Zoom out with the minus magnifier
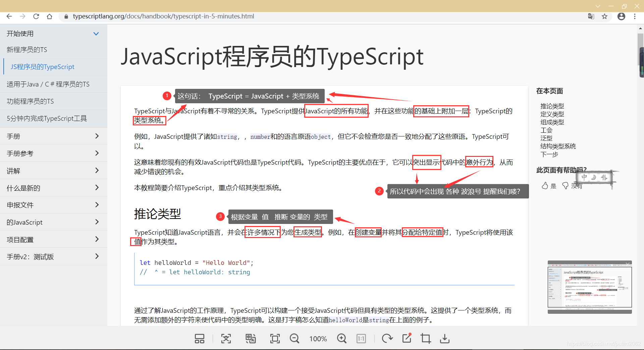 point(294,339)
